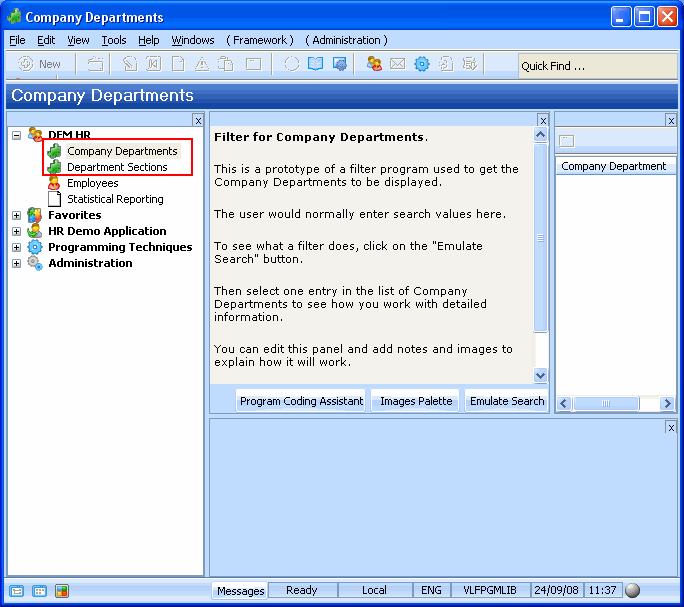
Task: Click the filter text scroll up arrow
Action: (540, 134)
